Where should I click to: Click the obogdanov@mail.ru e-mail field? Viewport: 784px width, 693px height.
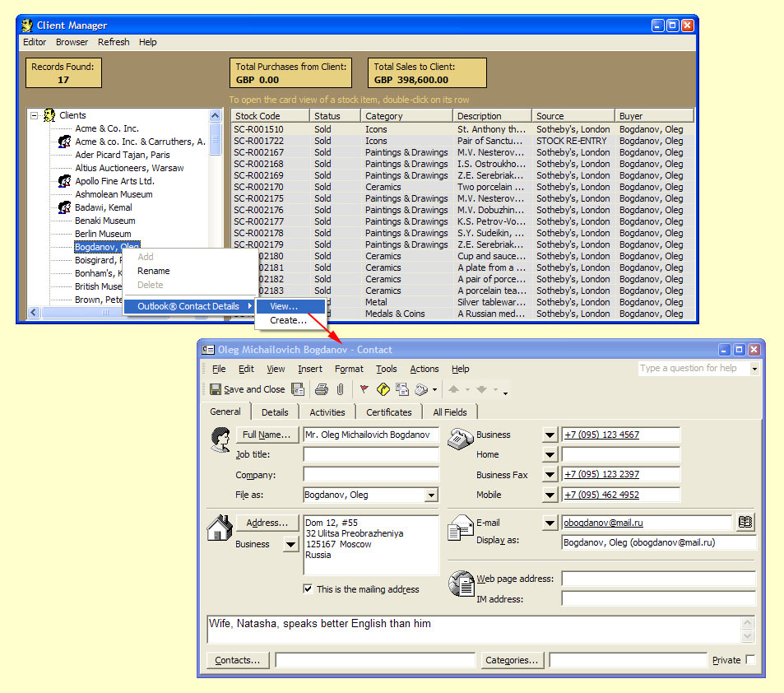[646, 523]
